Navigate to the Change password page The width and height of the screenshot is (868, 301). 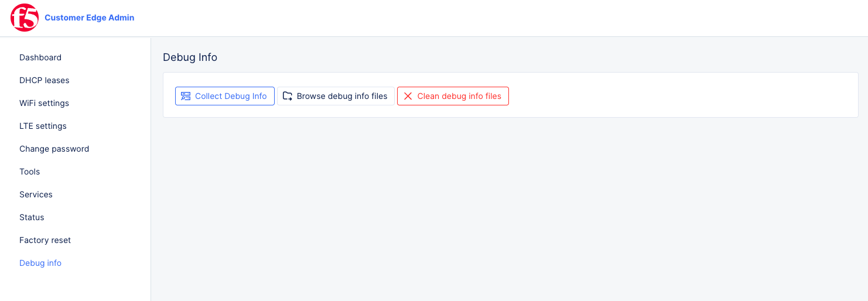pyautogui.click(x=54, y=149)
